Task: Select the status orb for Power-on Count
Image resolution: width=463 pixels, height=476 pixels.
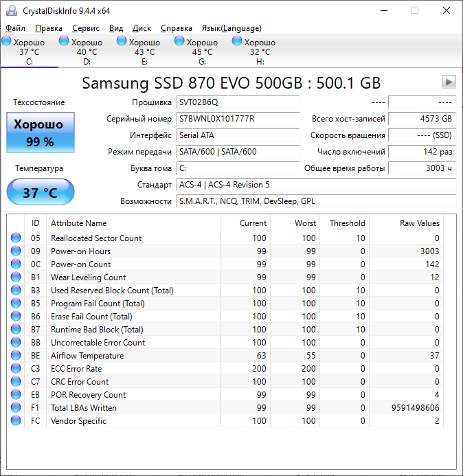Action: pos(16,264)
